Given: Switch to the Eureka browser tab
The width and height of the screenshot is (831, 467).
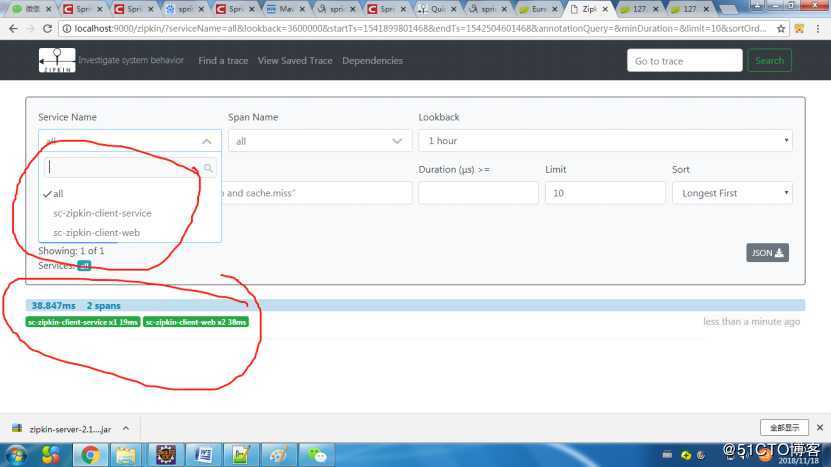Looking at the screenshot, I should point(538,9).
